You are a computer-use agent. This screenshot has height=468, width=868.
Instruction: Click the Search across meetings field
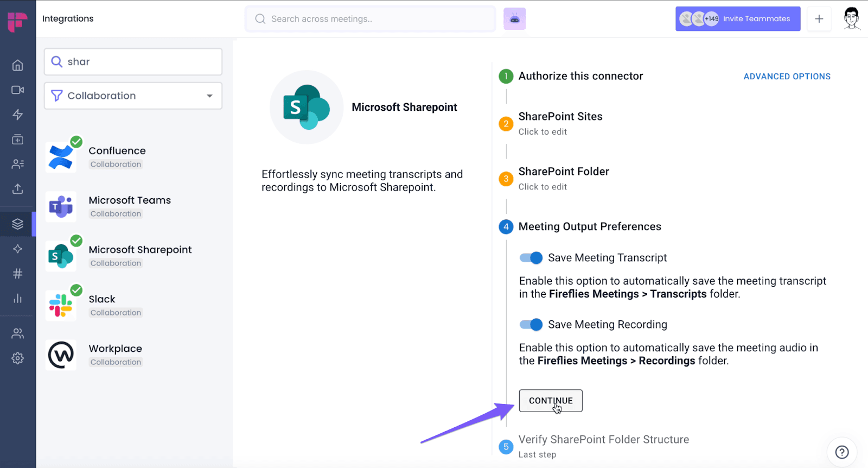(x=371, y=19)
